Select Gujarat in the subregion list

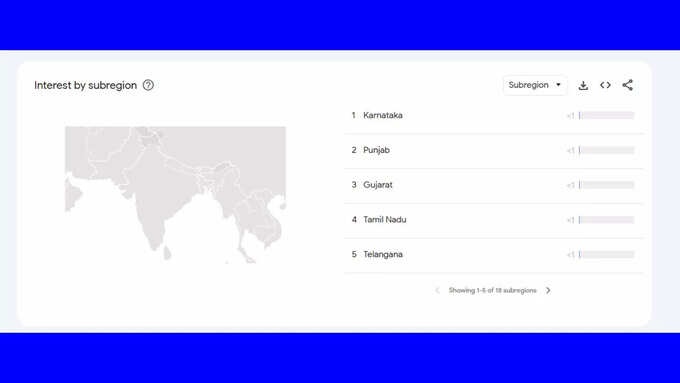click(378, 185)
